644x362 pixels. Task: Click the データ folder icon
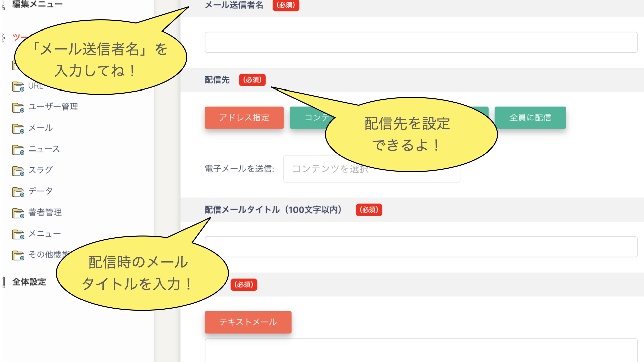coord(18,192)
